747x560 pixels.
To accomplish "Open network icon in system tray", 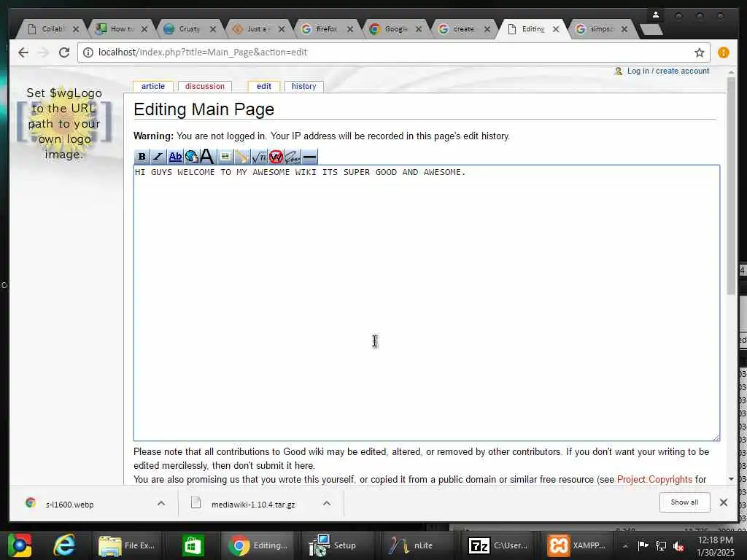I will coord(661,546).
